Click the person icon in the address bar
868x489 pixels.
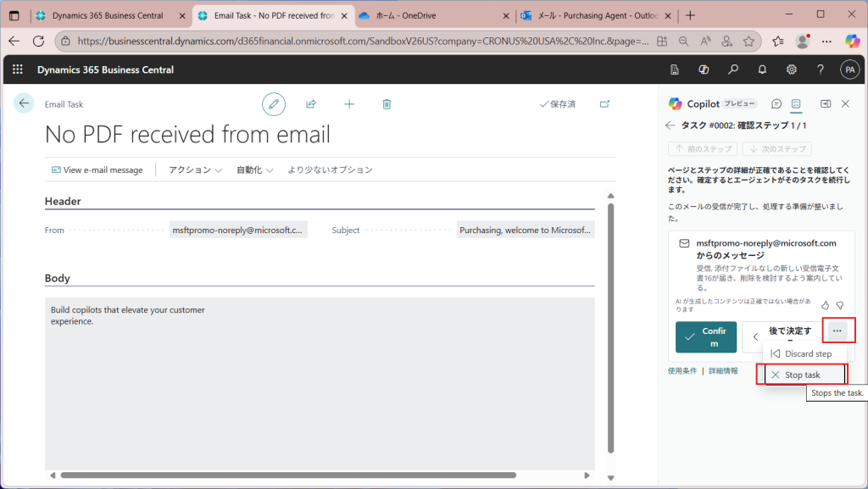point(726,41)
